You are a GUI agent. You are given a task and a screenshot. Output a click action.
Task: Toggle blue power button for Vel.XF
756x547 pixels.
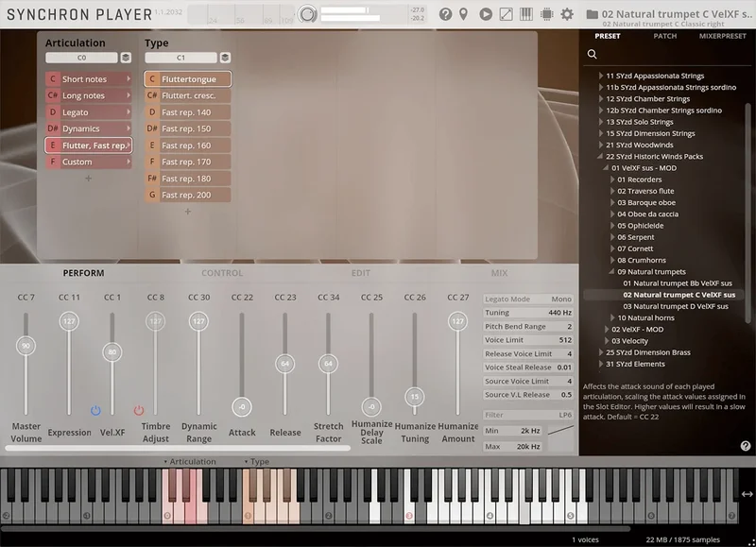click(x=95, y=411)
